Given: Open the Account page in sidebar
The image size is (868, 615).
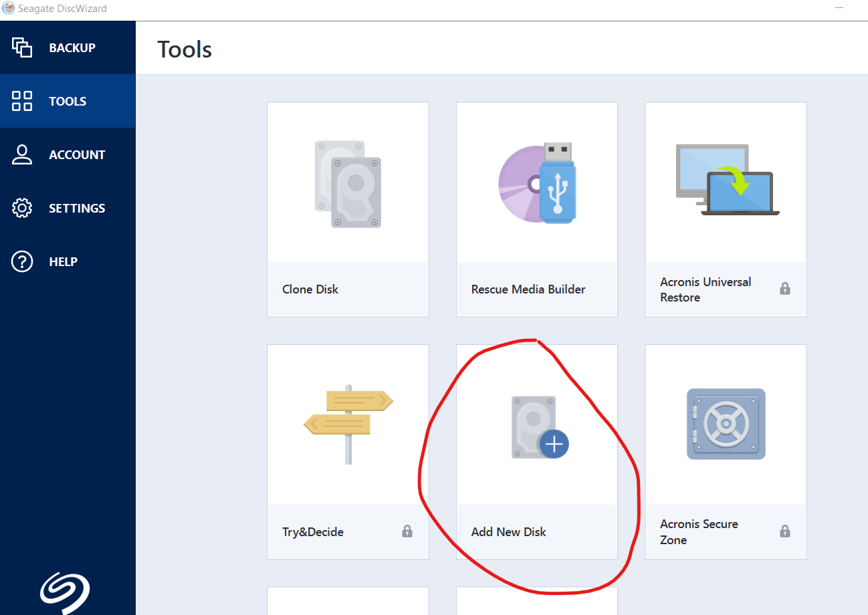Looking at the screenshot, I should point(68,154).
